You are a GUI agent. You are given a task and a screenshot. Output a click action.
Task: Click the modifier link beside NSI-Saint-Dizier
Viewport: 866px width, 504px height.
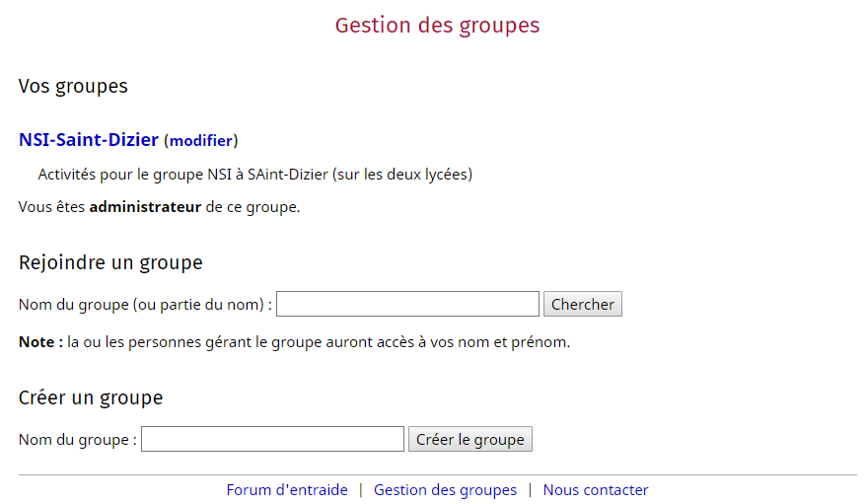(200, 141)
